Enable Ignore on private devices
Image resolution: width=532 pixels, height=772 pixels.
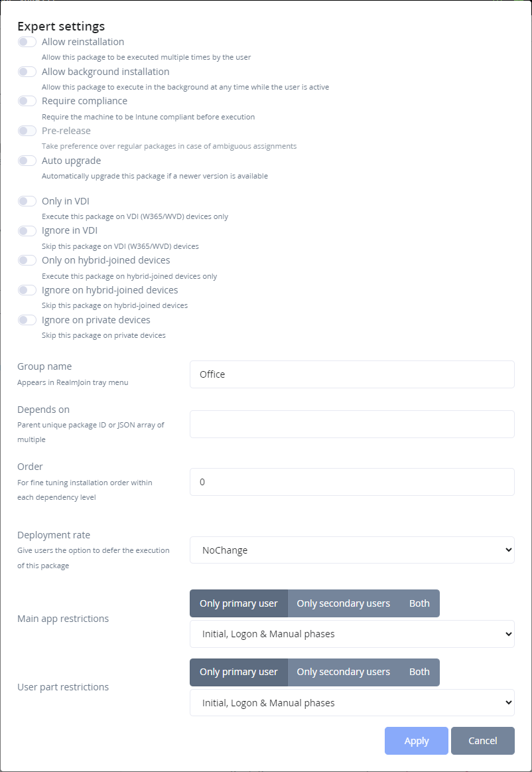(27, 320)
